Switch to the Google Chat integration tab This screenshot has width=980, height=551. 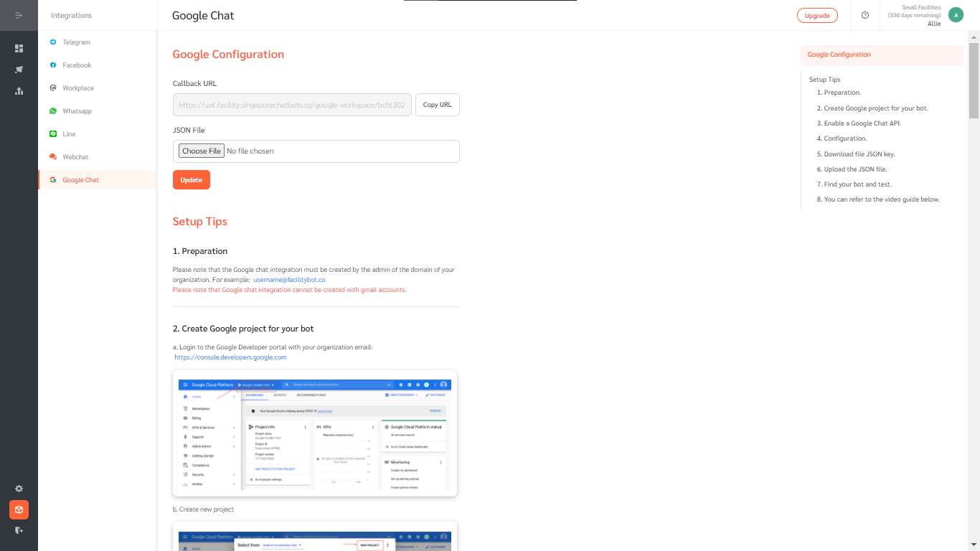pos(80,179)
